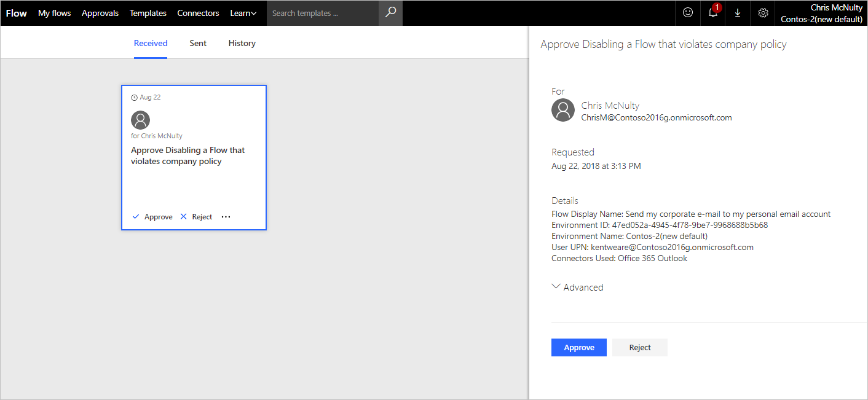The image size is (868, 400).
Task: Open the Learn dropdown menu
Action: [243, 13]
